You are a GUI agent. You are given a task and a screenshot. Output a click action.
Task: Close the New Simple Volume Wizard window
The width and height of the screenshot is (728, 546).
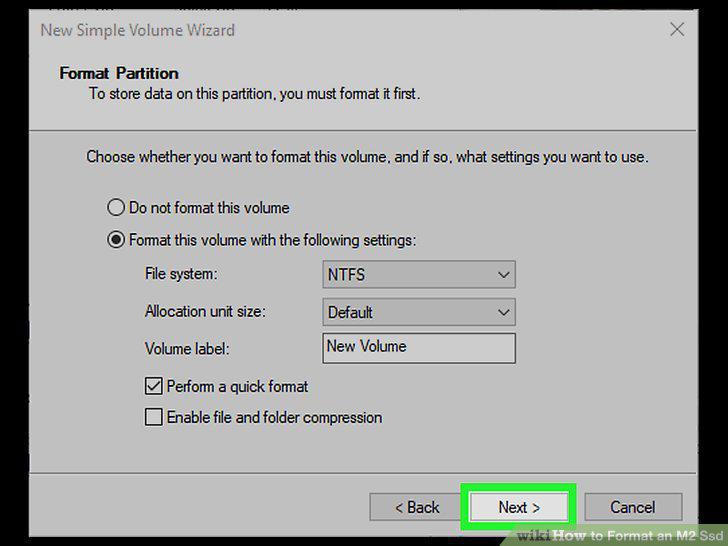[677, 29]
